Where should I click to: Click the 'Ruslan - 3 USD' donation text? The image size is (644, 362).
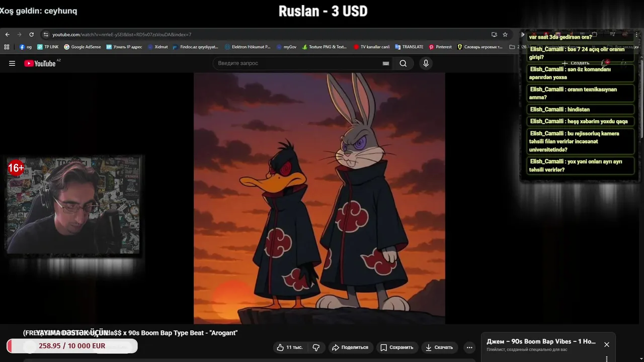(323, 11)
